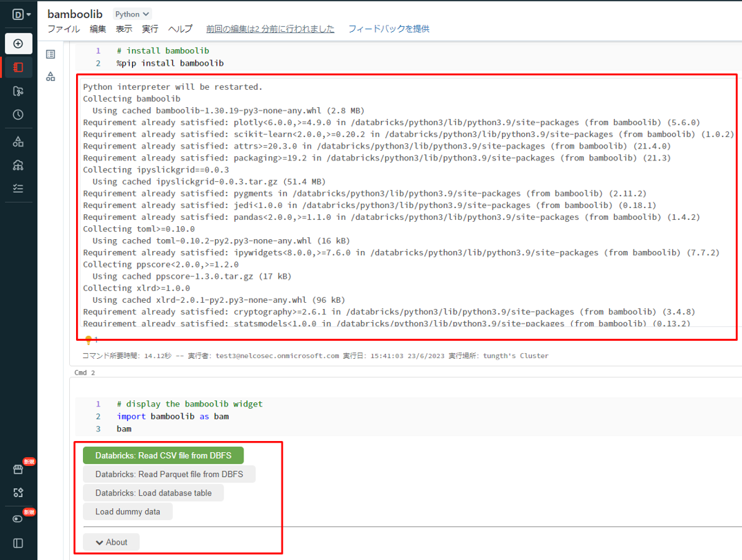Screen dimensions: 742x560
Task: Open the notebook table of contents icon
Action: click(x=49, y=54)
